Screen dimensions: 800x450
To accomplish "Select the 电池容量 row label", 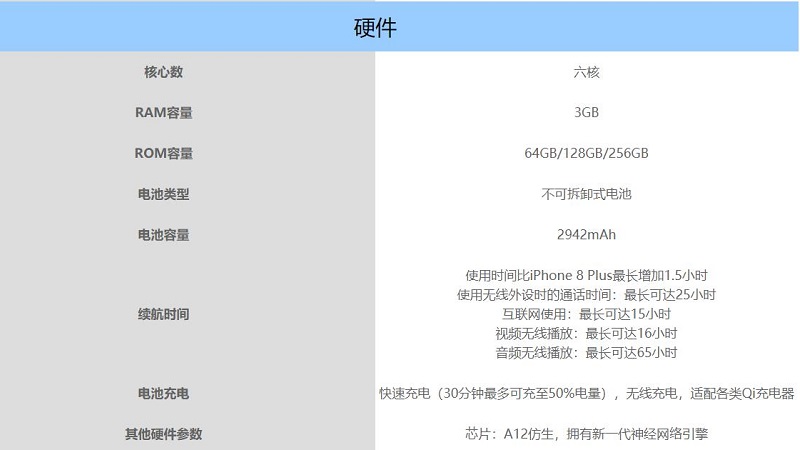I will click(x=163, y=236).
